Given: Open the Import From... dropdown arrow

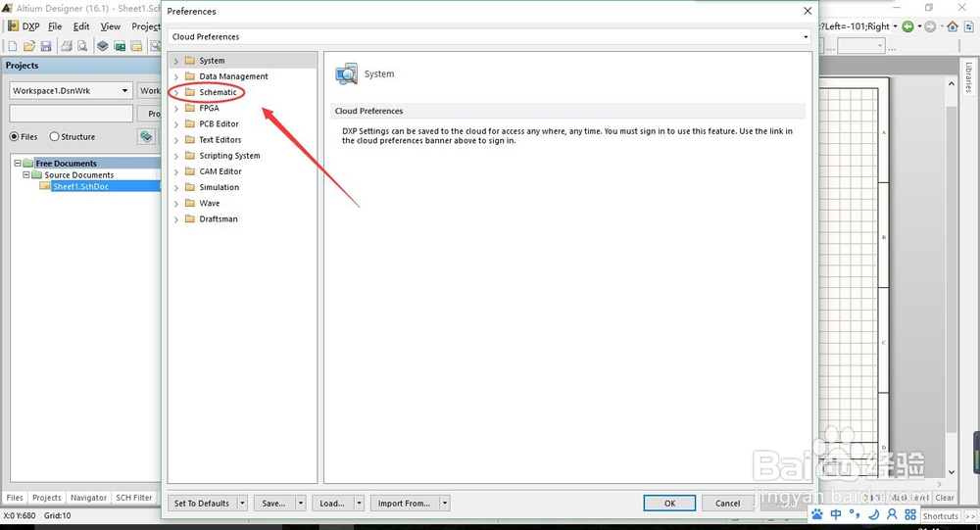Looking at the screenshot, I should pos(444,504).
